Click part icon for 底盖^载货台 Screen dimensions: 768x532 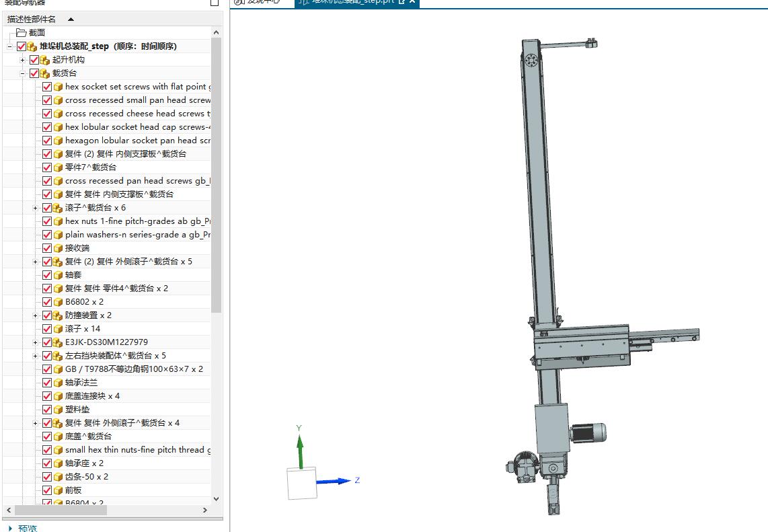[58, 437]
